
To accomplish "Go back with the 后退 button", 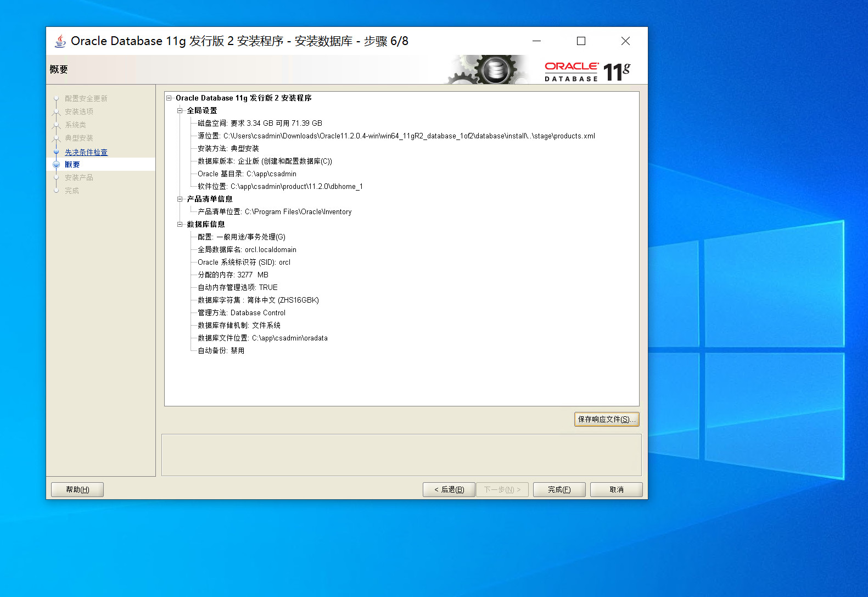I will tap(449, 489).
